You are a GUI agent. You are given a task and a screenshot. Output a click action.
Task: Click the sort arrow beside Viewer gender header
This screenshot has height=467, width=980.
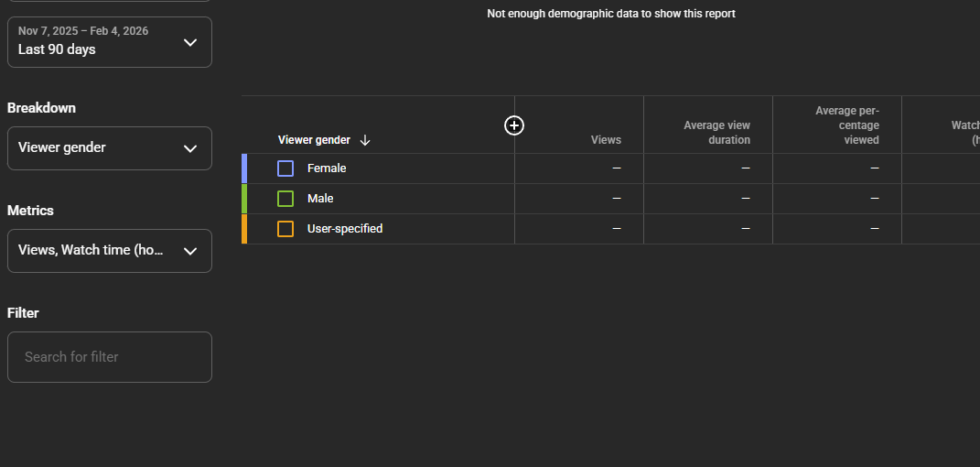(365, 140)
